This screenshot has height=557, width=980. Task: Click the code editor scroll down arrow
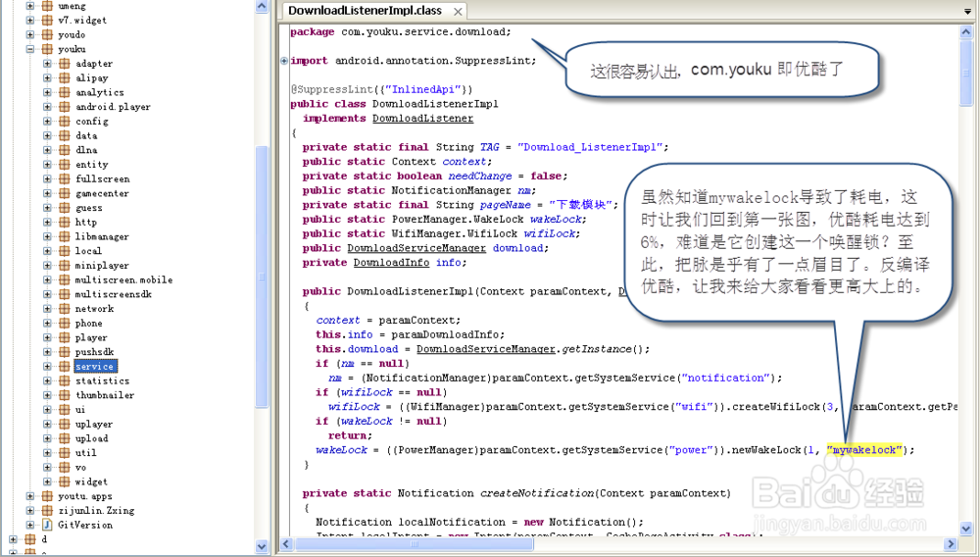click(x=966, y=529)
